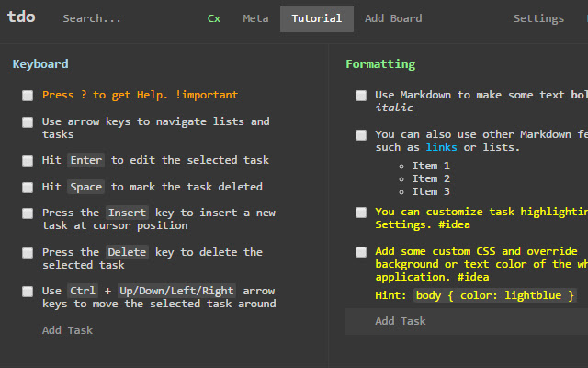Click the Up/Down/Left/Right key label
Image resolution: width=588 pixels, height=368 pixels.
click(x=176, y=291)
